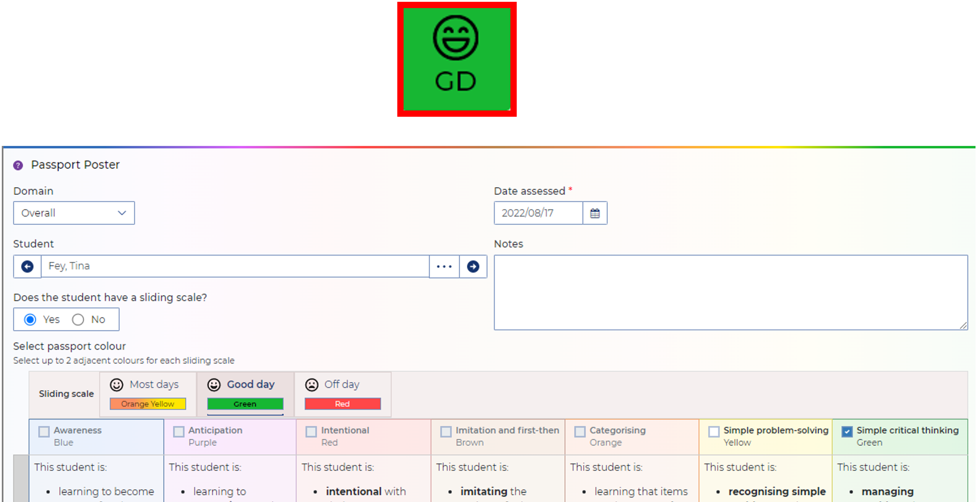980x502 pixels.
Task: Click the Red colour bar
Action: [x=343, y=404]
